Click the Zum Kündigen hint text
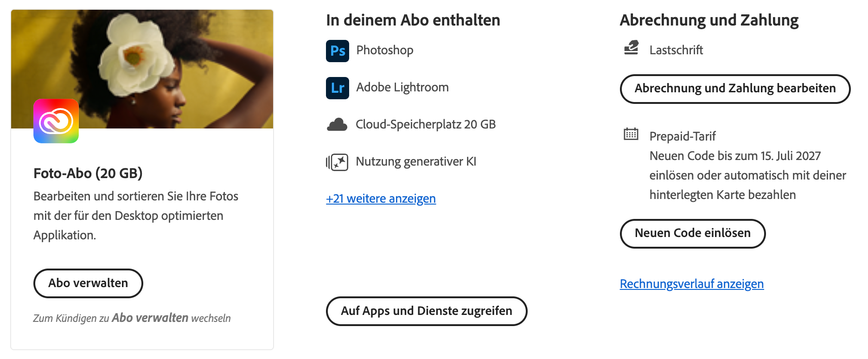868x359 pixels. click(x=132, y=318)
